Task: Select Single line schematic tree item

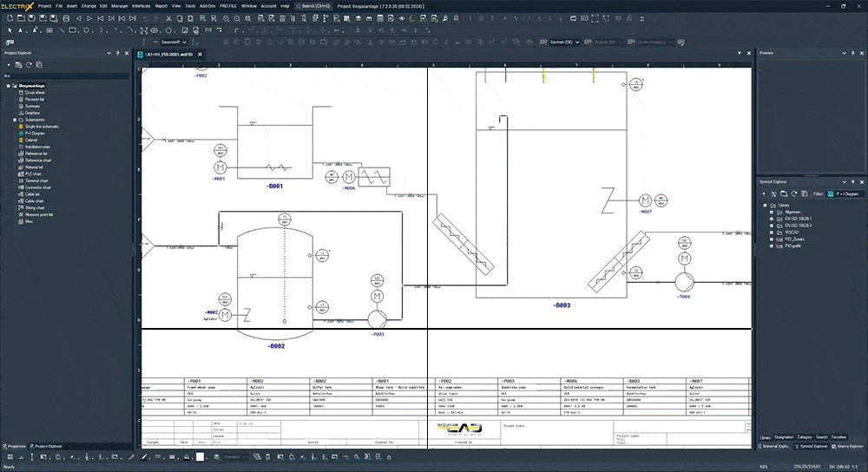Action: pos(42,127)
